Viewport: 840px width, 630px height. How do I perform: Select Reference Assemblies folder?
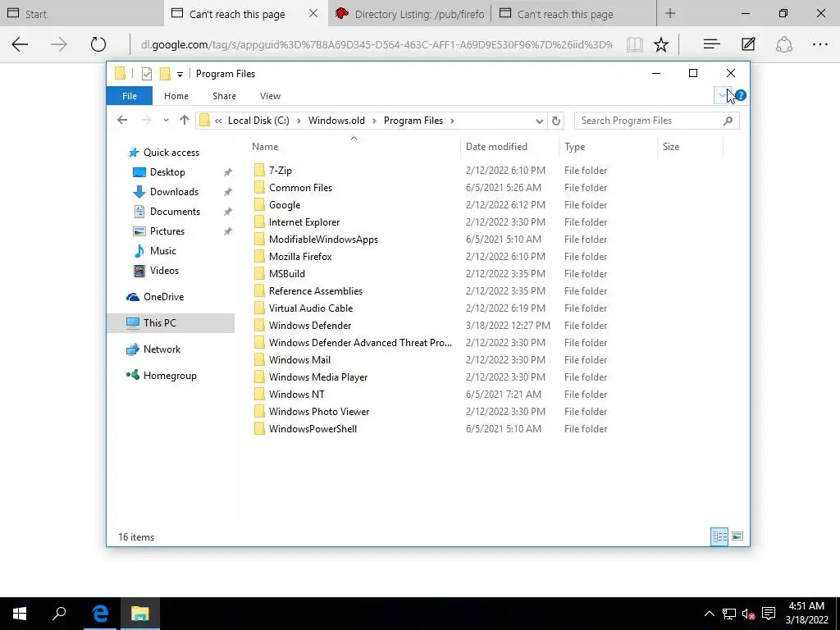coord(316,291)
